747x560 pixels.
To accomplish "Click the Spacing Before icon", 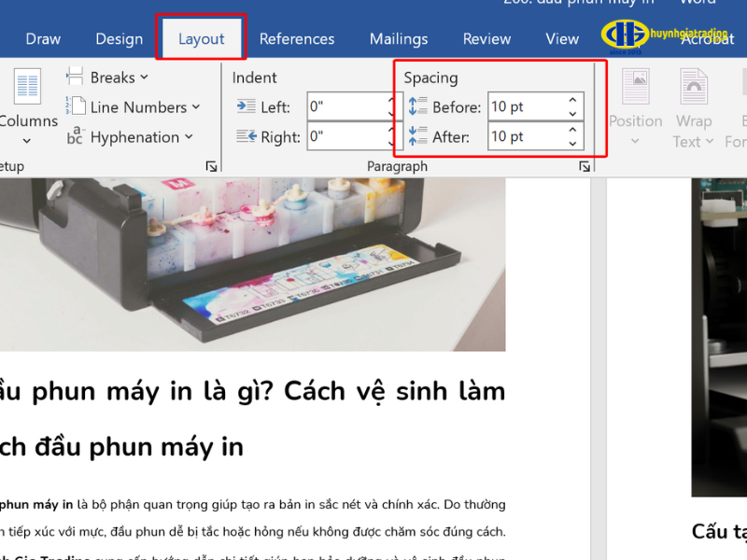I will tap(416, 105).
